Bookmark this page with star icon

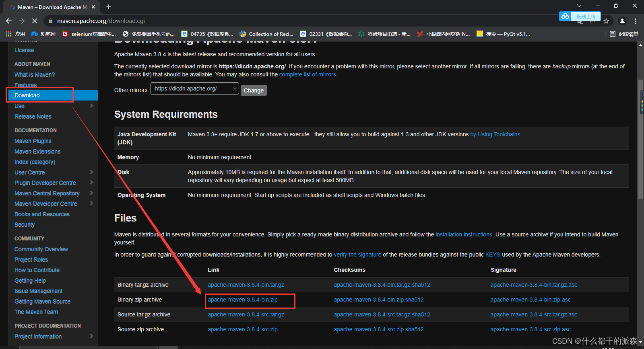(x=606, y=21)
